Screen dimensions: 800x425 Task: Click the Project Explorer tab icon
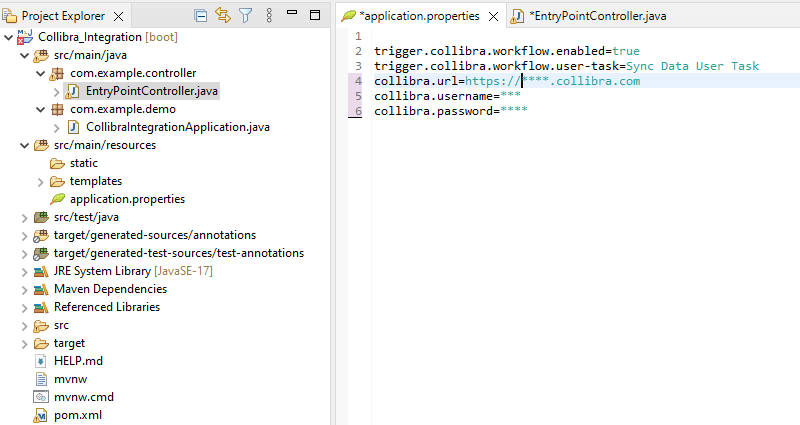[x=9, y=16]
